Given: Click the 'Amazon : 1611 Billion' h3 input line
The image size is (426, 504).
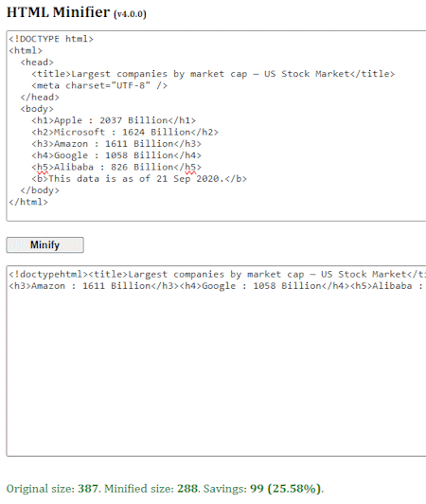Looking at the screenshot, I should [x=116, y=144].
